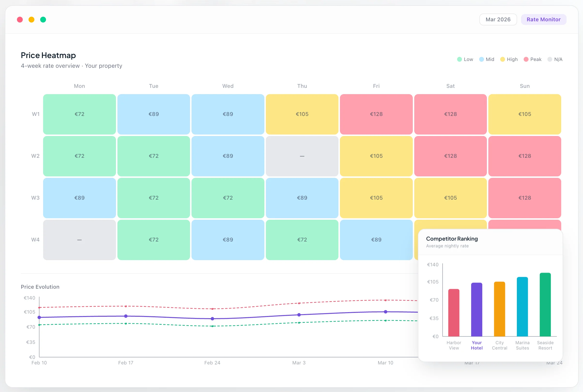
Task: Select W3 Sunday €128 cell
Action: point(524,198)
